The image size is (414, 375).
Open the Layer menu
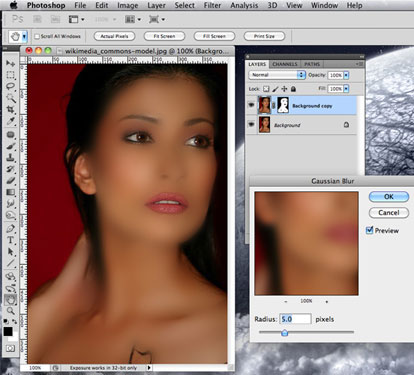156,5
